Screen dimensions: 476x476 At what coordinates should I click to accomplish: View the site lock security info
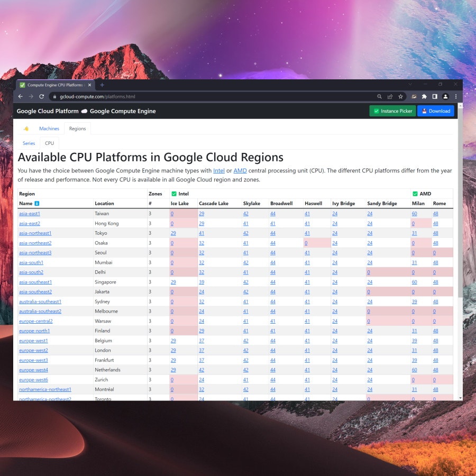coord(54,97)
